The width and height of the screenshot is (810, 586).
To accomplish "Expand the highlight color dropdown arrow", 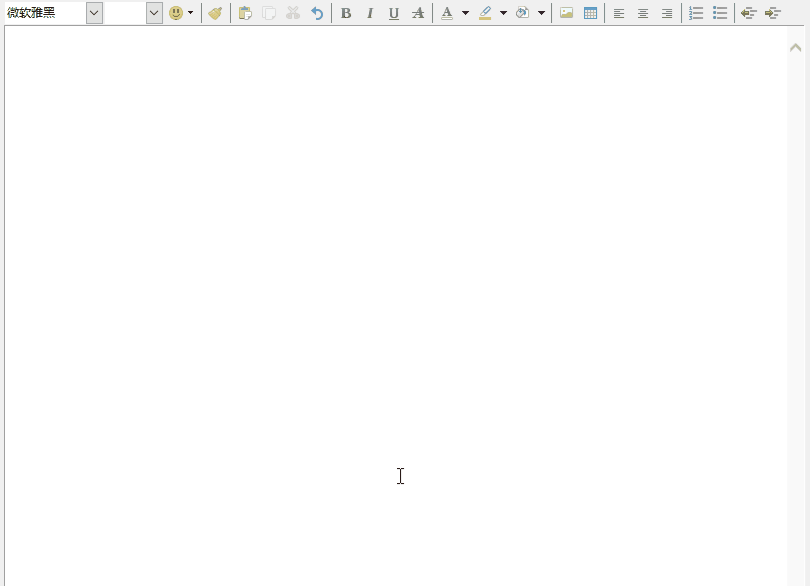I will (x=503, y=13).
